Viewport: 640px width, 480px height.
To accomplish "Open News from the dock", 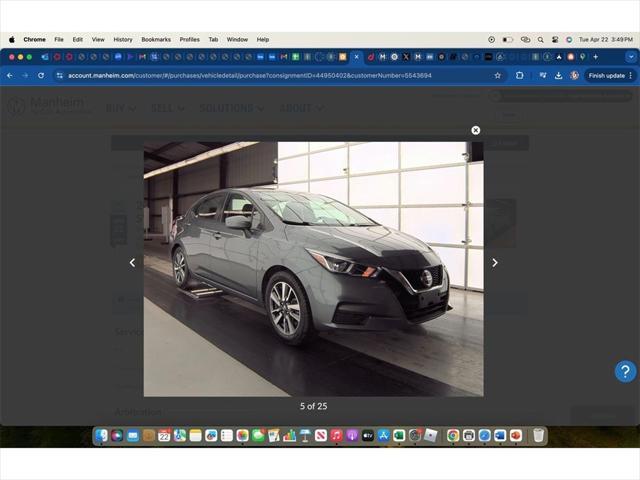I will click(321, 436).
